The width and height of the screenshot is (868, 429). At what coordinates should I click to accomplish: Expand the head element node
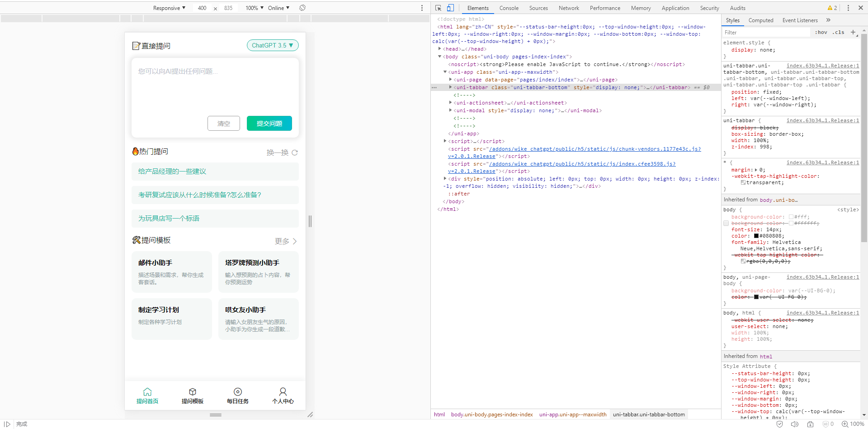[x=439, y=49]
